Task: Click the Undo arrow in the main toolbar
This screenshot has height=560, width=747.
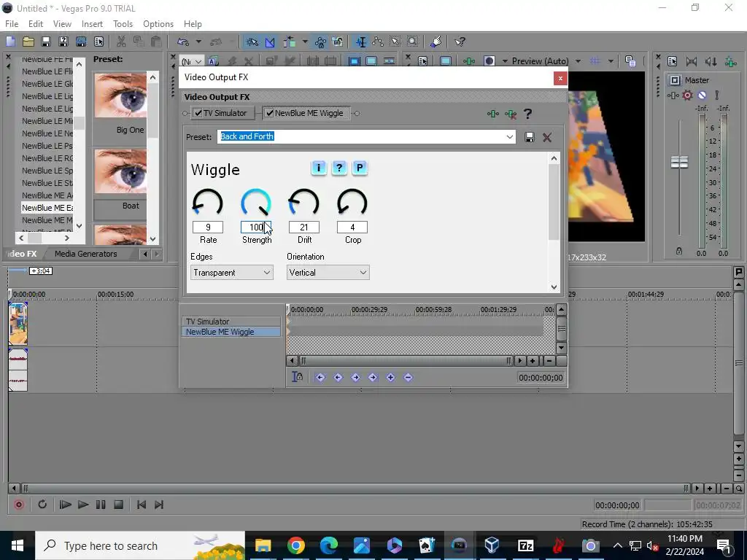Action: click(x=183, y=42)
